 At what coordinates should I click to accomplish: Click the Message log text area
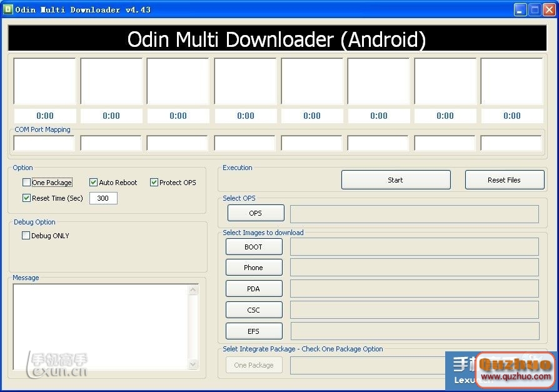[x=101, y=327]
